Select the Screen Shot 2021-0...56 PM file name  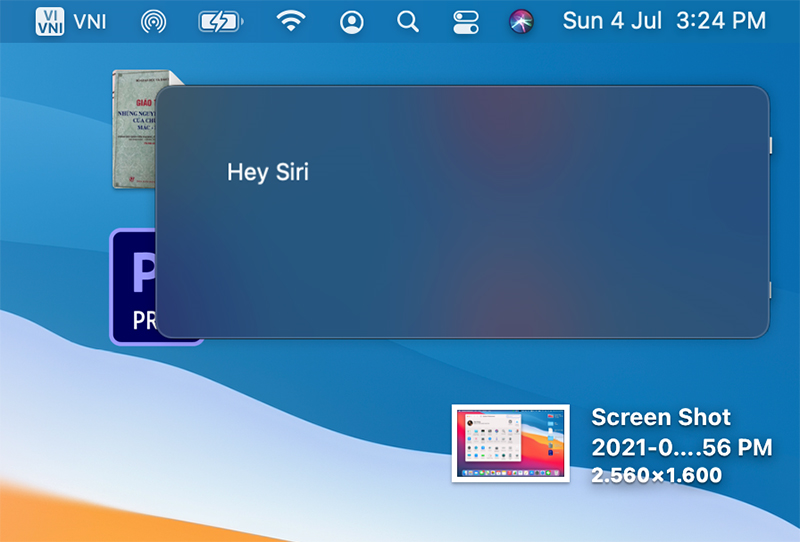click(x=681, y=432)
